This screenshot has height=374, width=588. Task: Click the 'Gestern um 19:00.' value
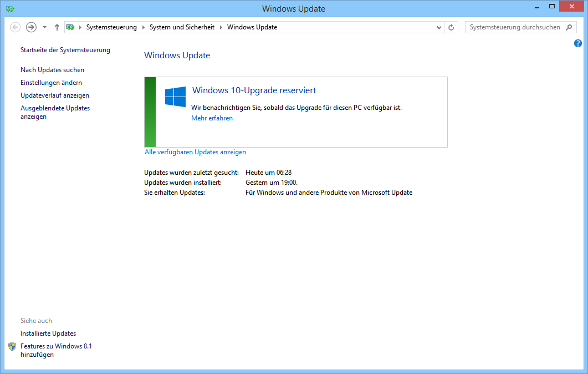(272, 183)
